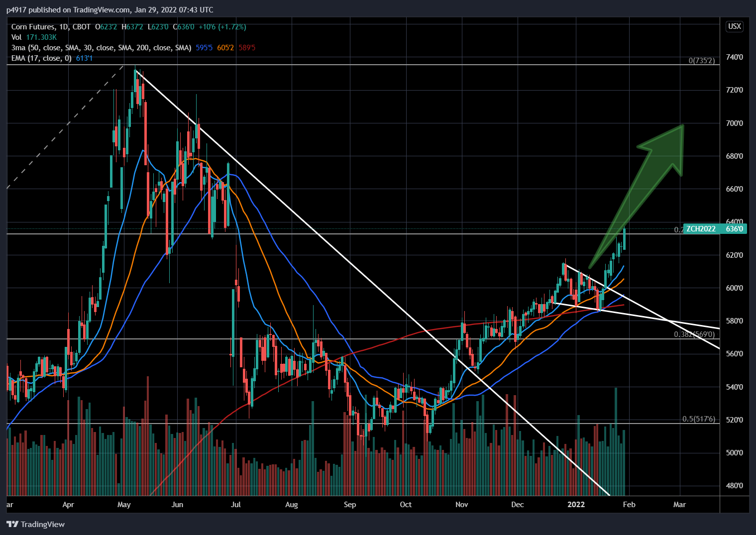Click the Dec label on time axis
Image resolution: width=756 pixels, height=535 pixels.
518,505
